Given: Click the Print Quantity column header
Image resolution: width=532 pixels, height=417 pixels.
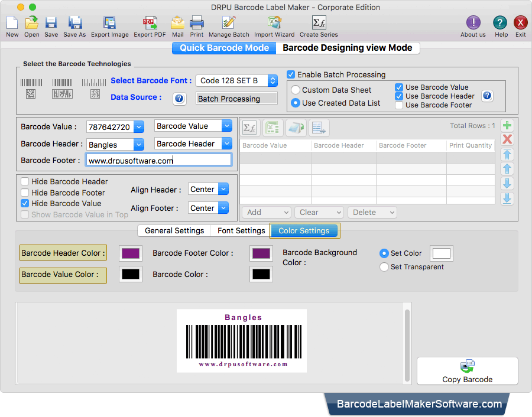Looking at the screenshot, I should [471, 145].
